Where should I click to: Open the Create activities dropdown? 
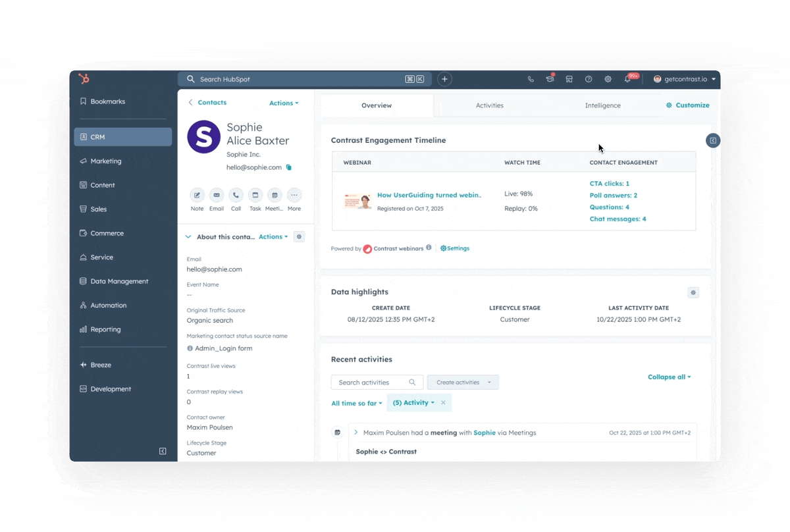point(463,382)
